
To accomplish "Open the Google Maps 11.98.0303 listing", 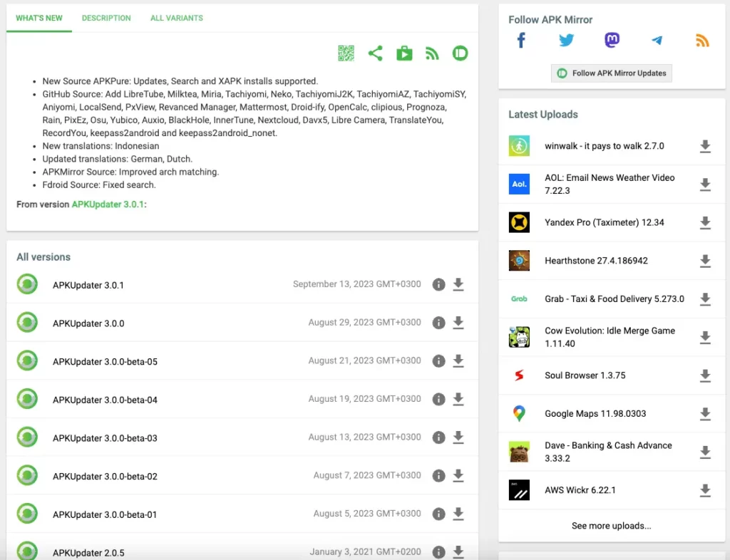I will tap(595, 413).
